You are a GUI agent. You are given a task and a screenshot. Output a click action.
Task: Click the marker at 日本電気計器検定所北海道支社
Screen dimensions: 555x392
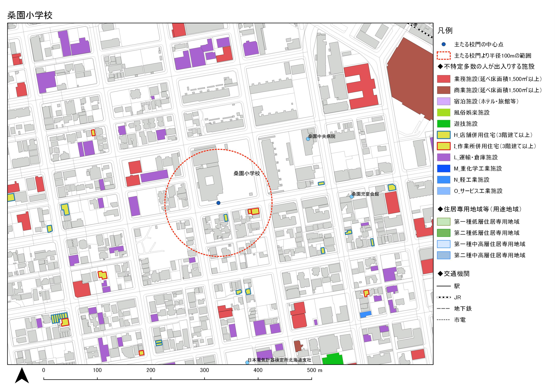pos(247,363)
